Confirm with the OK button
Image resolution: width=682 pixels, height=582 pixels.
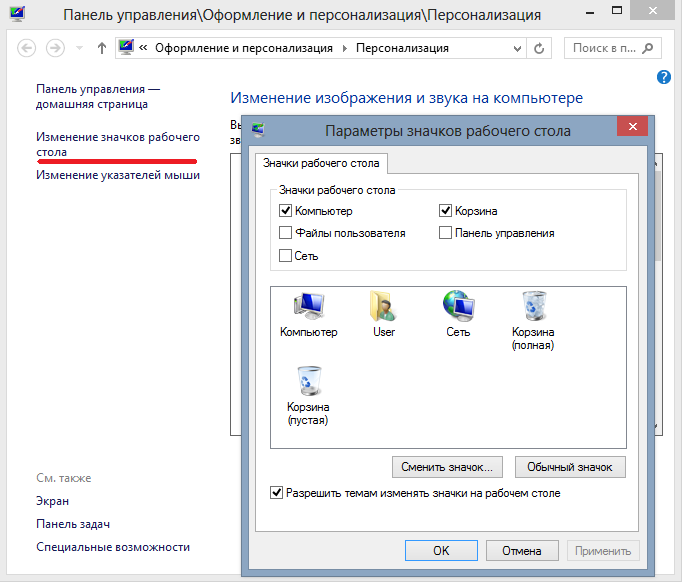click(441, 551)
